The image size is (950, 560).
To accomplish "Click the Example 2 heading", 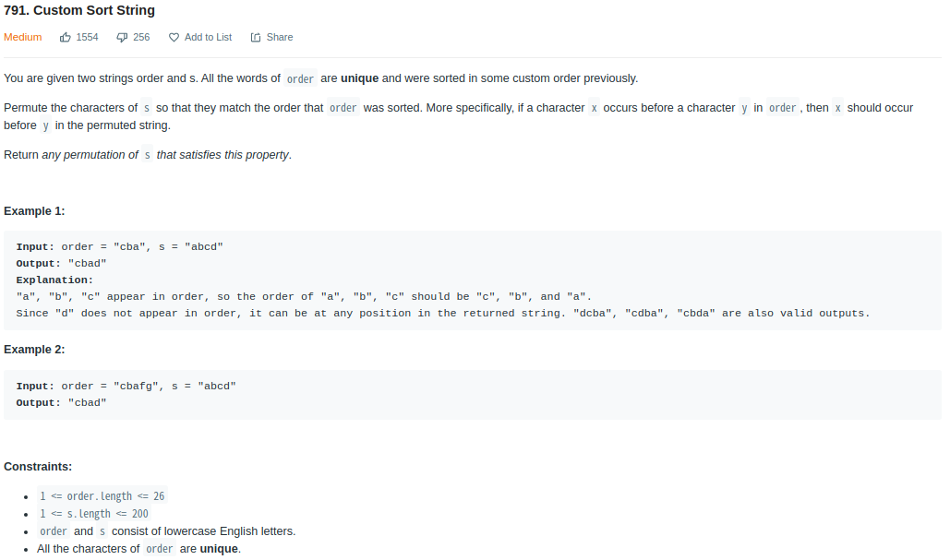I will (34, 350).
